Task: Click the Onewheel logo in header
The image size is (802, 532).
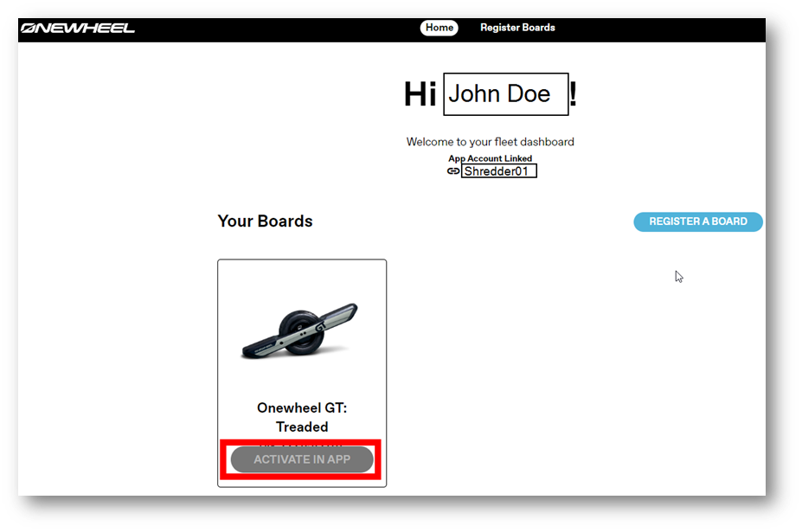Action: pos(78,29)
